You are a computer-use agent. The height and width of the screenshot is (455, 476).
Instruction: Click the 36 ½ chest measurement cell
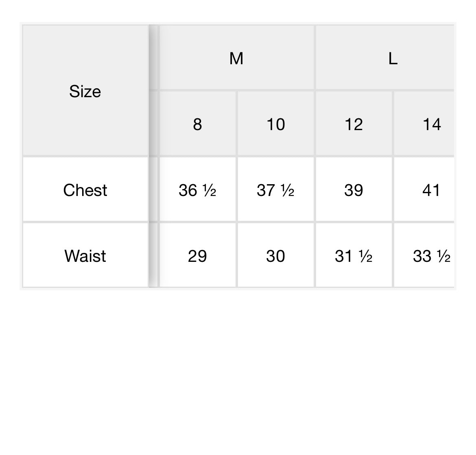tap(197, 190)
